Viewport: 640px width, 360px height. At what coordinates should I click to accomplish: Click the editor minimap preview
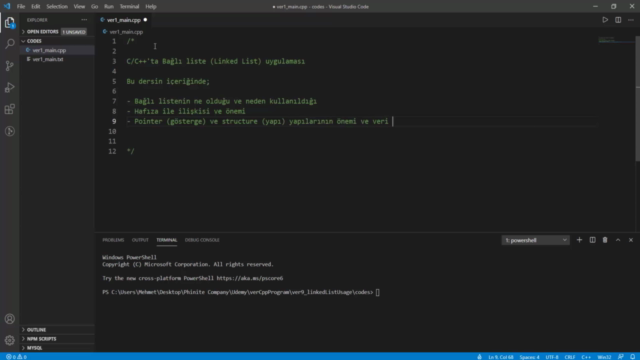tap(616, 40)
